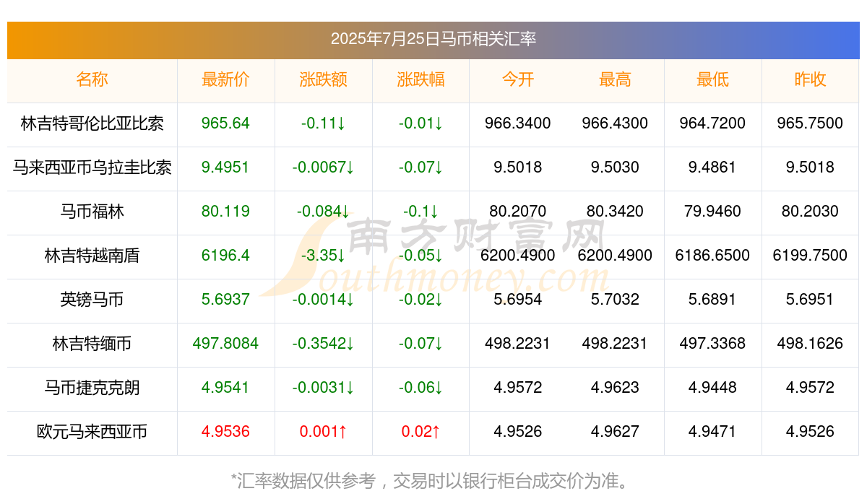This screenshot has height=504, width=867.
Task: Click highest value 966.4300
Action: click(x=615, y=123)
